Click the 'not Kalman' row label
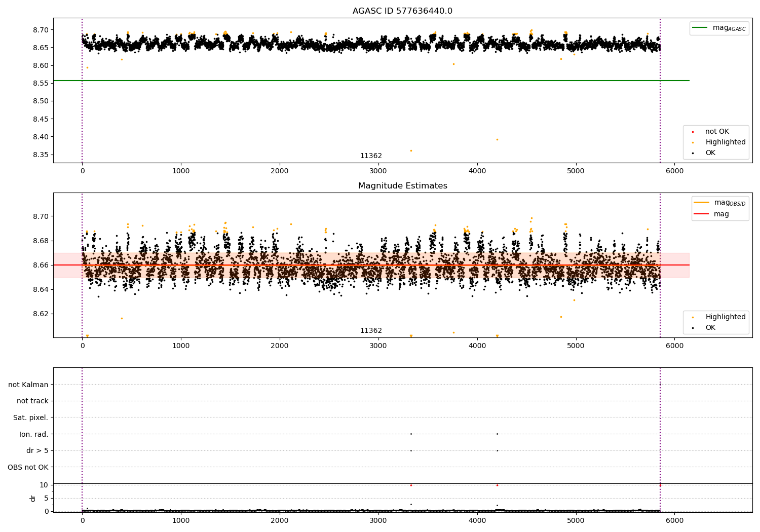The image size is (760, 532). (x=28, y=385)
